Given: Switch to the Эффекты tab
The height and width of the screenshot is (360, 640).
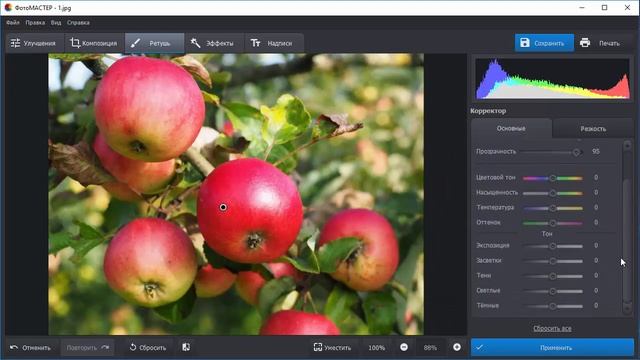Looking at the screenshot, I should tap(214, 43).
